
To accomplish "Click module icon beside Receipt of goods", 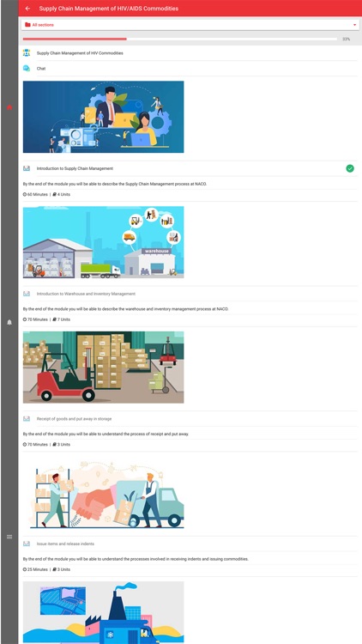I will point(27,418).
